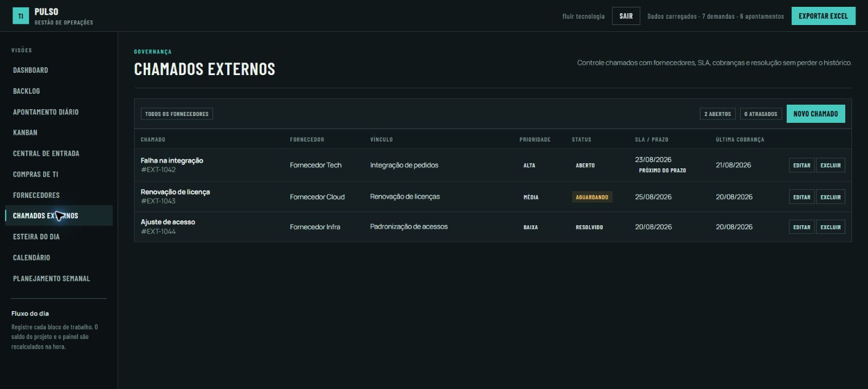
Task: Select ticket ID #EXT-1043
Action: (158, 201)
